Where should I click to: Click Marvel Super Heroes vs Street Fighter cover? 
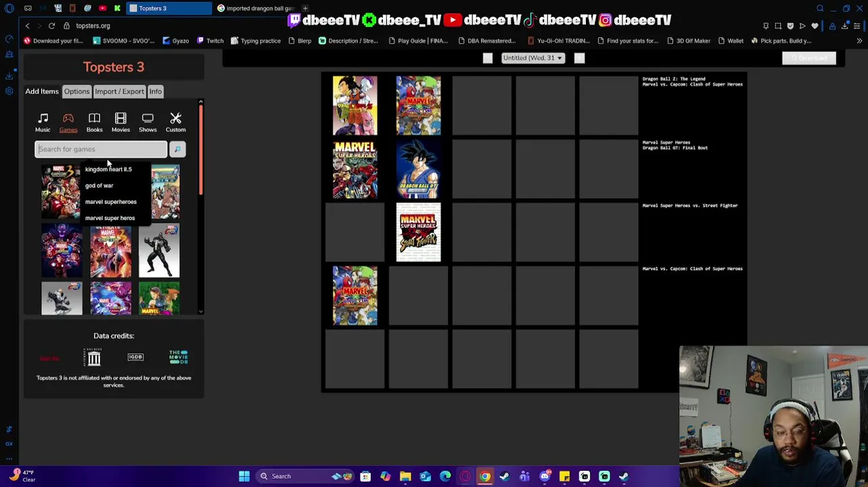[x=418, y=232]
